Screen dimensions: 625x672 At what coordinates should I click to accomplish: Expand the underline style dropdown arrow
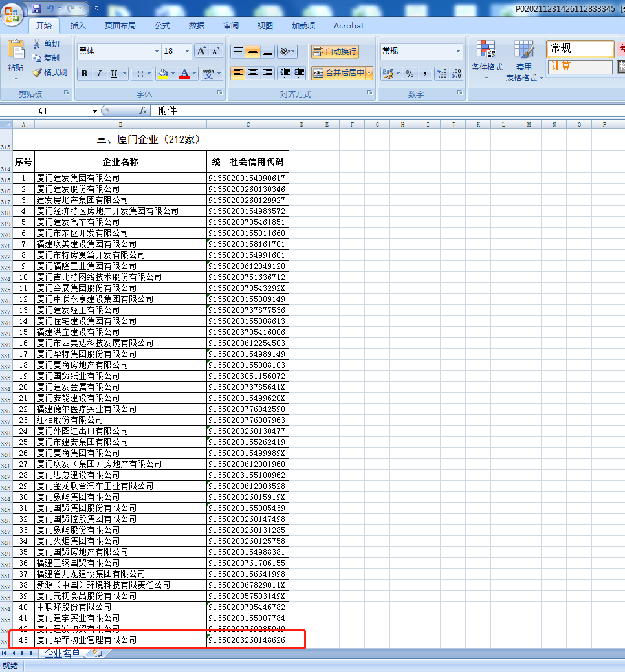click(x=125, y=74)
